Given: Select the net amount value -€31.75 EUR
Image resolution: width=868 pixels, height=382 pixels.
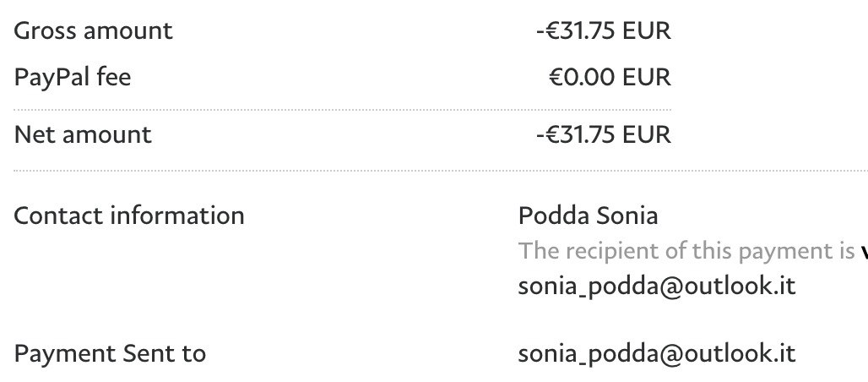Looking at the screenshot, I should tap(603, 134).
